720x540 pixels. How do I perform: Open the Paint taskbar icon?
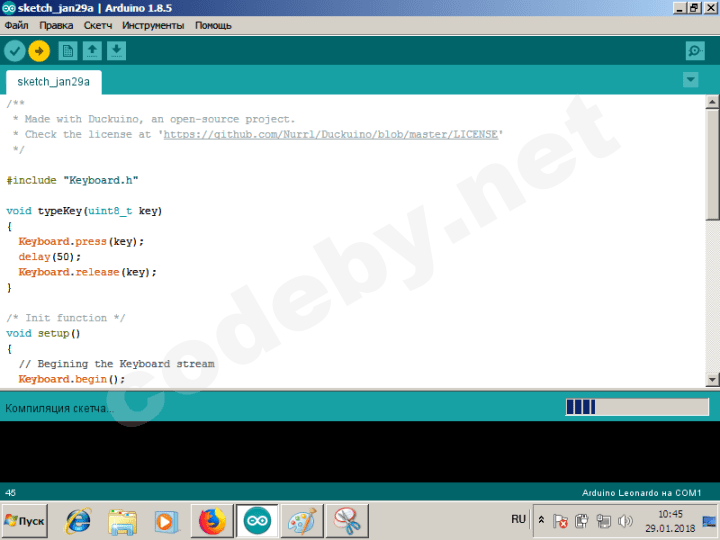pos(302,521)
